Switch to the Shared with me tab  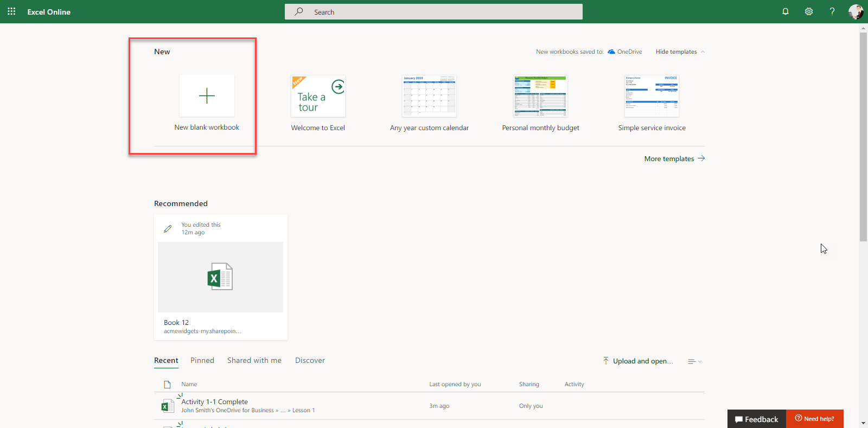click(254, 360)
